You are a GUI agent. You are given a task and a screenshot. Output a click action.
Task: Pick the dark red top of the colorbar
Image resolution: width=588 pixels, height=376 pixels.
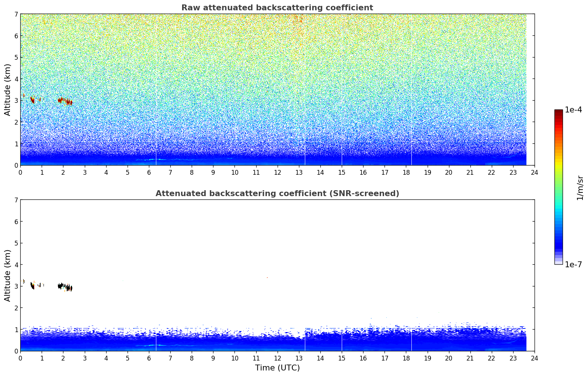tap(558, 112)
